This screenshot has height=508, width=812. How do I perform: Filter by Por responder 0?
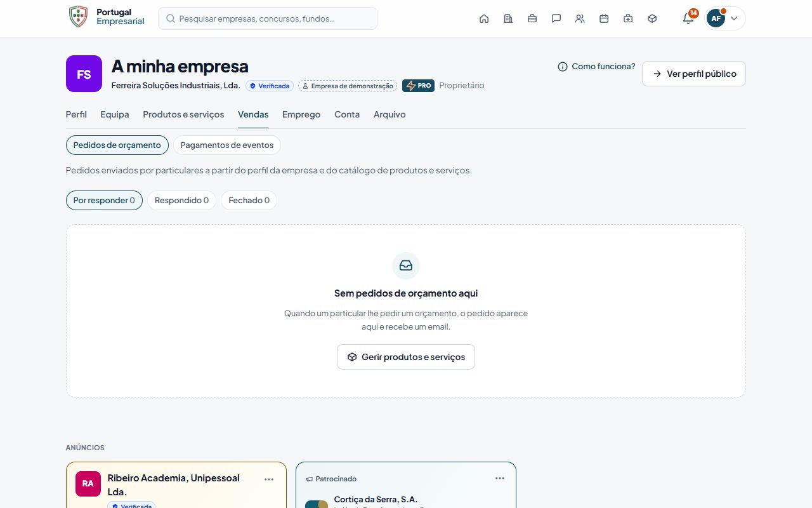pos(104,200)
